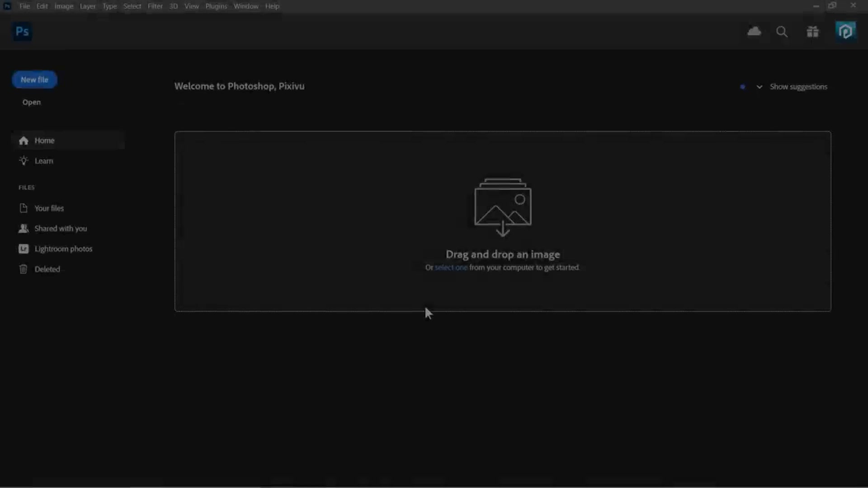The width and height of the screenshot is (868, 488).
Task: Click the FILES section label
Action: (x=26, y=188)
